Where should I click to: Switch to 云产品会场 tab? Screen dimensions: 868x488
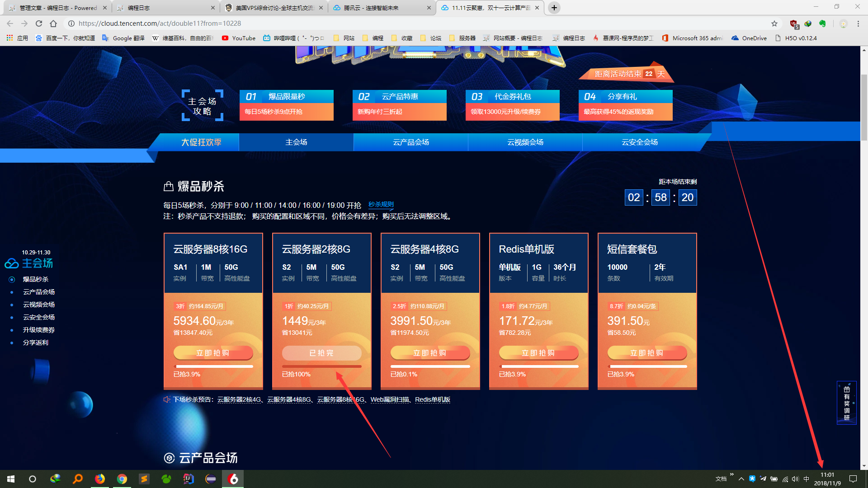point(410,142)
